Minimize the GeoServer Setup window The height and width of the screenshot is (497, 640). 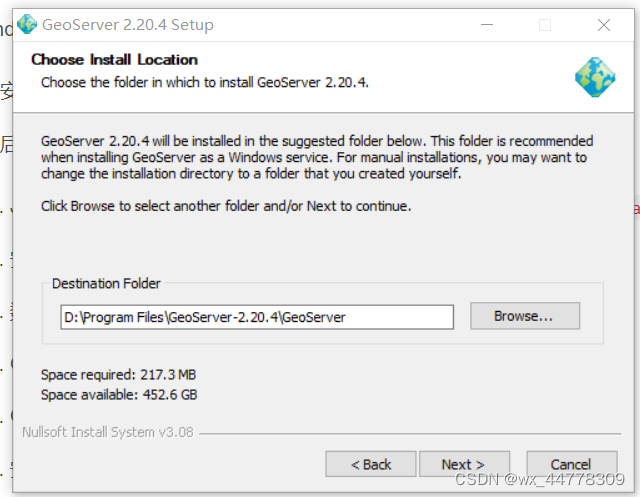coord(487,25)
